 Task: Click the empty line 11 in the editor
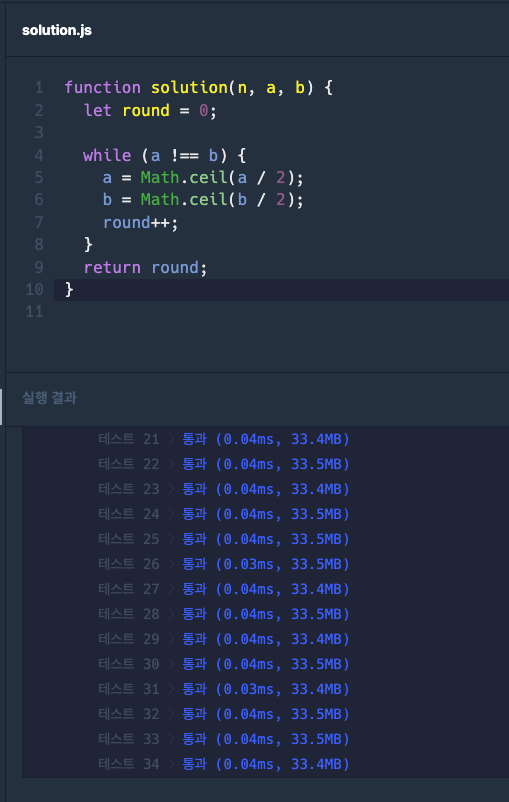281,311
